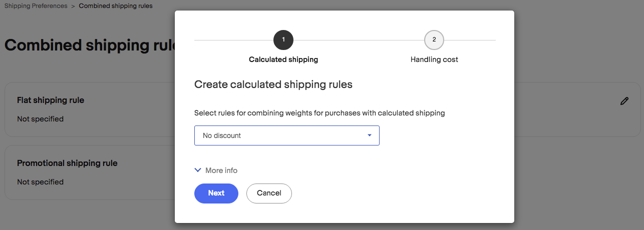
Task: Click Not specified under Flat shipping rule
Action: pos(40,119)
